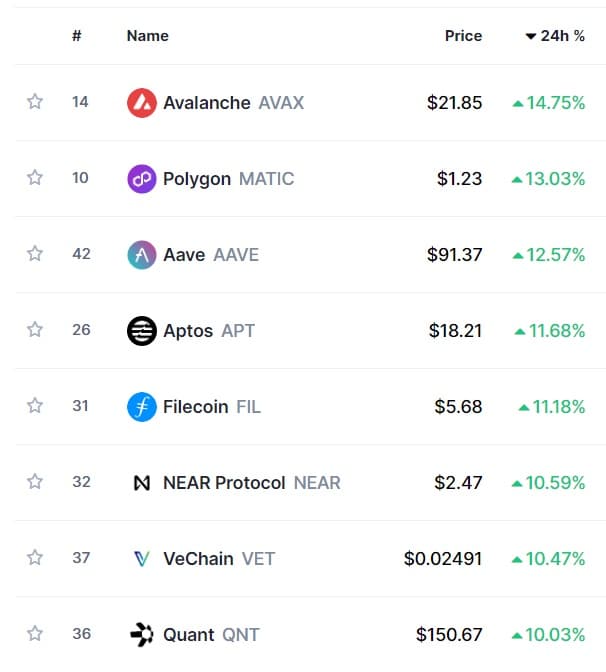
Task: Sort the table by Name column
Action: (147, 36)
